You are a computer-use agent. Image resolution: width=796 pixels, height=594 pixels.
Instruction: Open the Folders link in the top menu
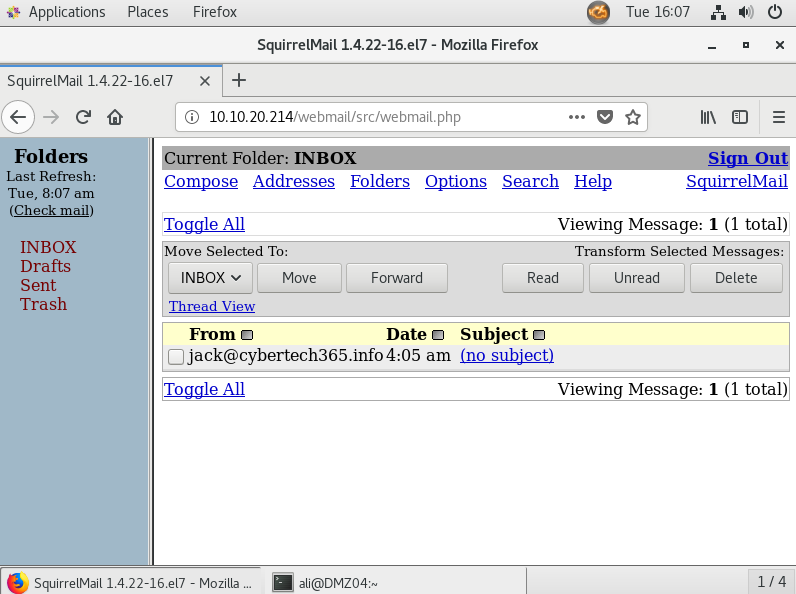(380, 181)
